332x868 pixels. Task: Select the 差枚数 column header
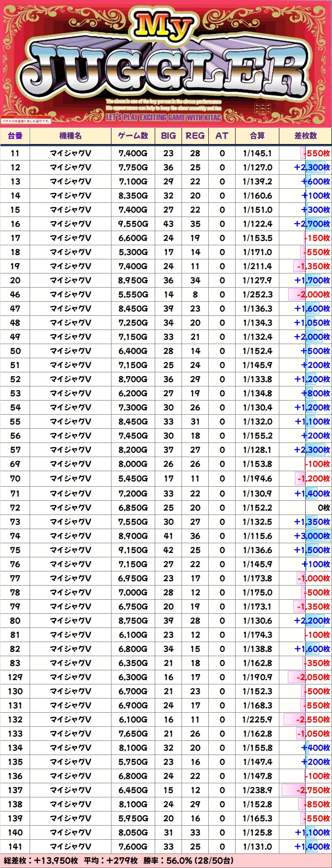click(x=306, y=136)
